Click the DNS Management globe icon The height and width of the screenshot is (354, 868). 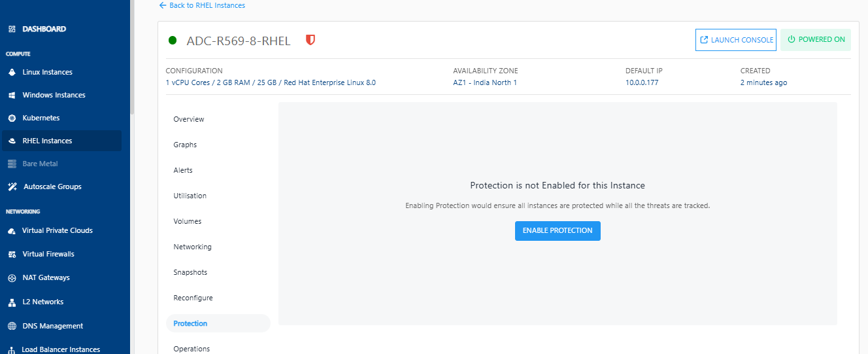[x=12, y=326]
